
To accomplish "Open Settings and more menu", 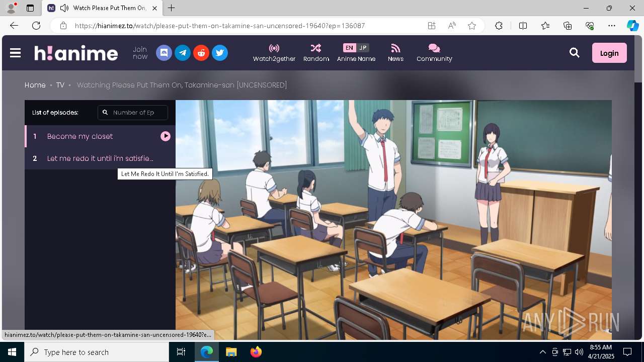I will 612,26.
